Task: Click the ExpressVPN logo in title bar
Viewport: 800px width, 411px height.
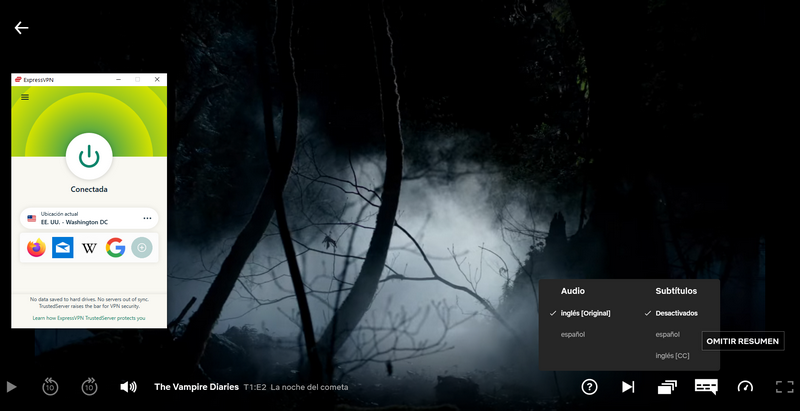Action: pyautogui.click(x=18, y=80)
